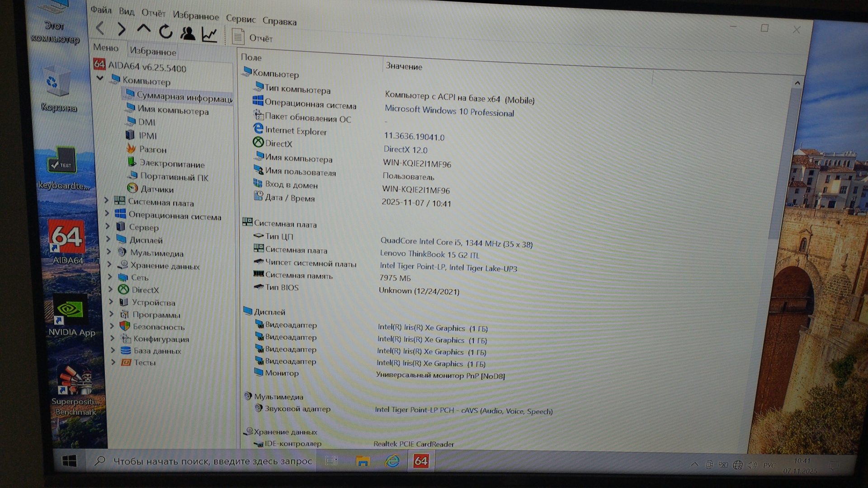Click the user-silhouette toolbar icon

coord(187,33)
